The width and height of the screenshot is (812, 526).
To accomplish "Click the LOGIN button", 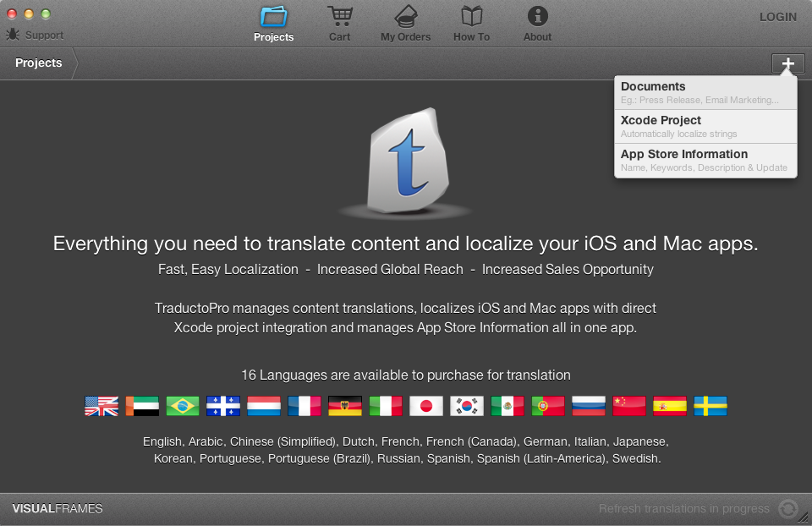I will click(x=778, y=17).
